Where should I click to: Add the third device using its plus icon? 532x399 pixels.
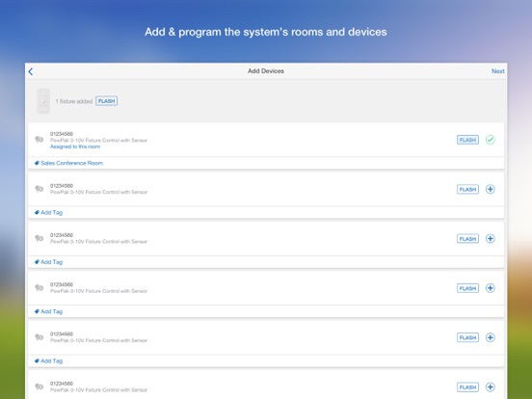click(490, 239)
